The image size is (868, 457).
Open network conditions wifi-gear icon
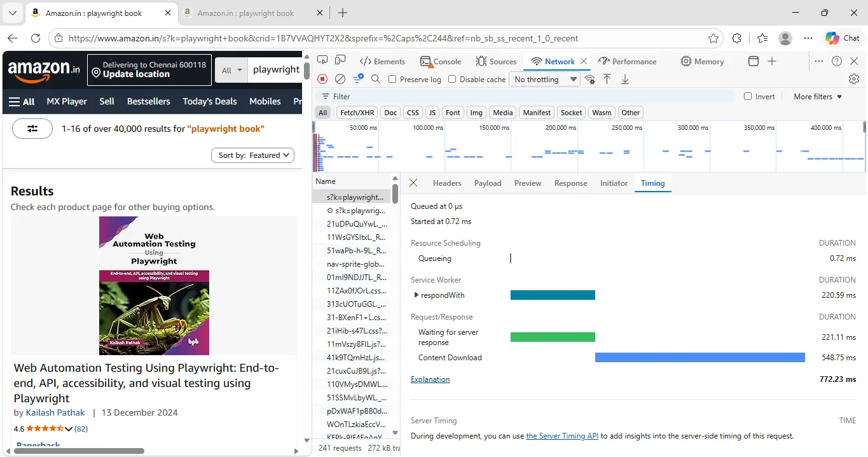[590, 79]
